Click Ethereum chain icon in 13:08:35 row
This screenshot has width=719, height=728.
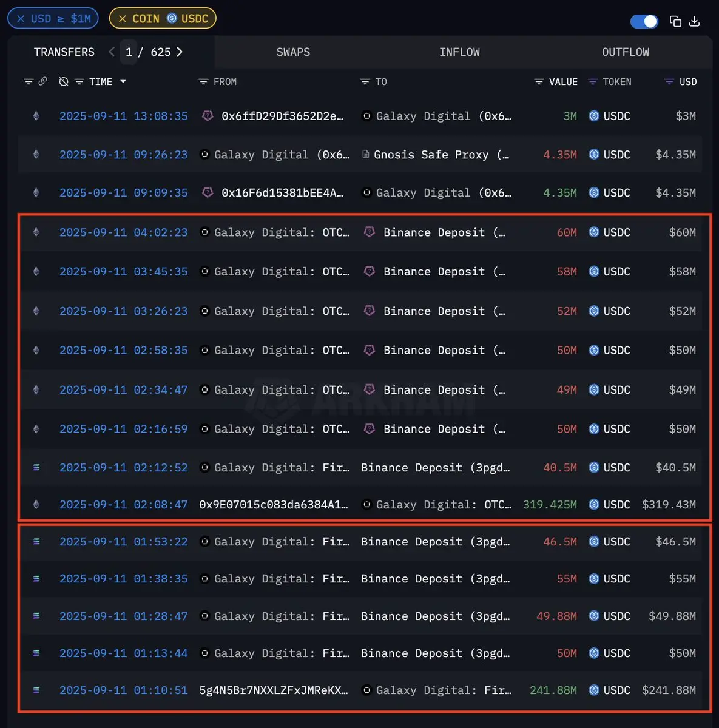[36, 116]
